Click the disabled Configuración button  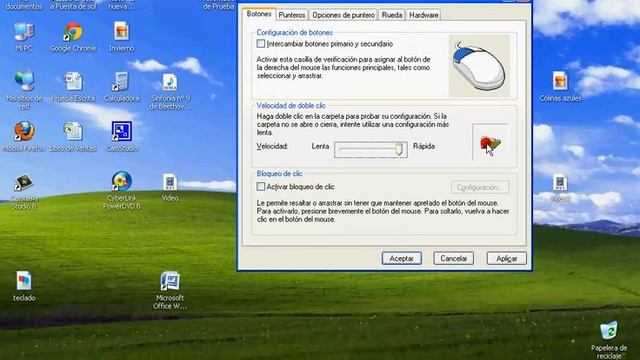(x=480, y=187)
